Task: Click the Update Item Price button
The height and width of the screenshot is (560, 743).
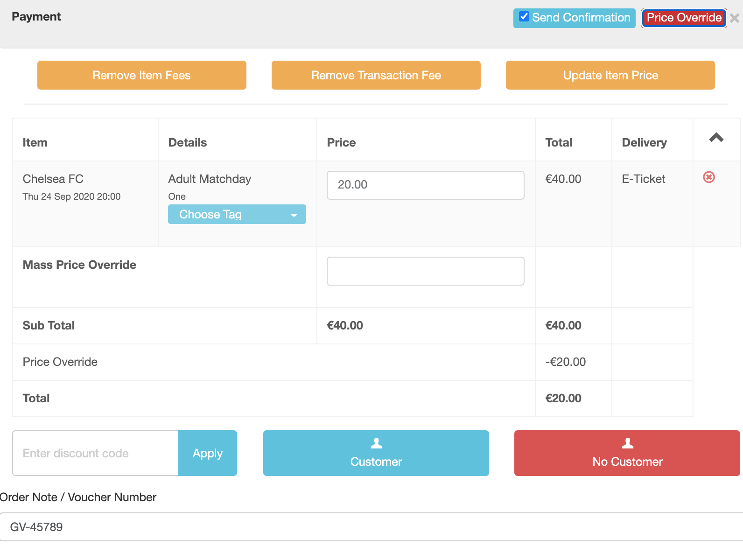Action: point(610,75)
